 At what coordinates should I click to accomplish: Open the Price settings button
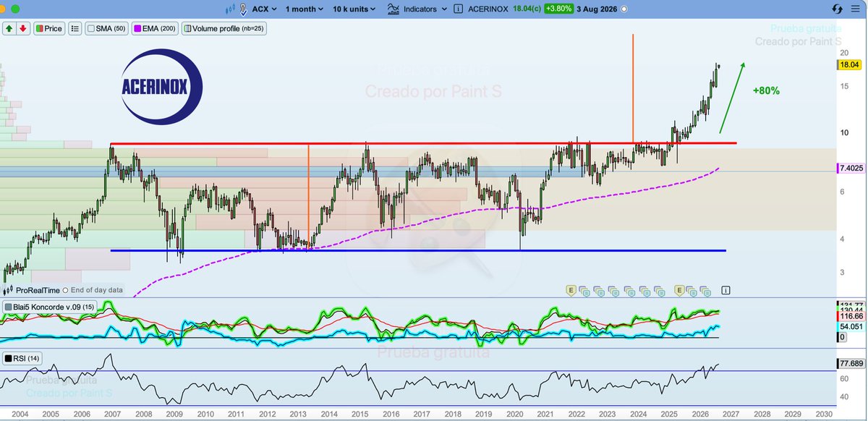point(48,29)
